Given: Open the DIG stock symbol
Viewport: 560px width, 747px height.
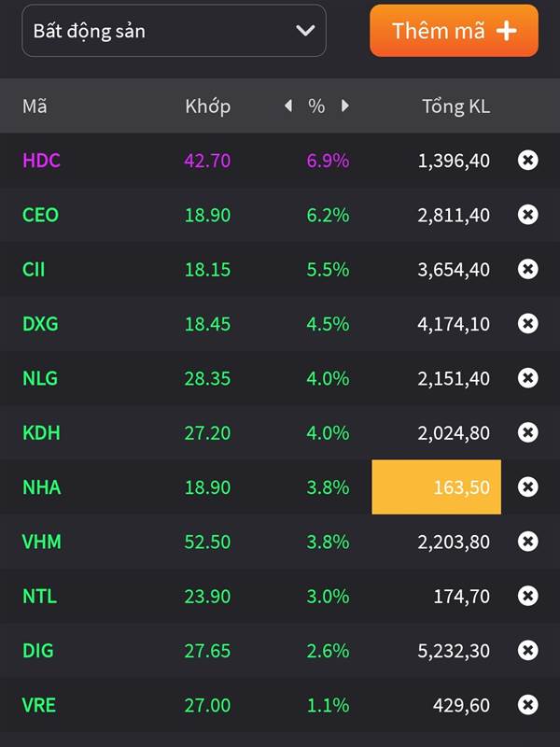Looking at the screenshot, I should click(x=39, y=651).
